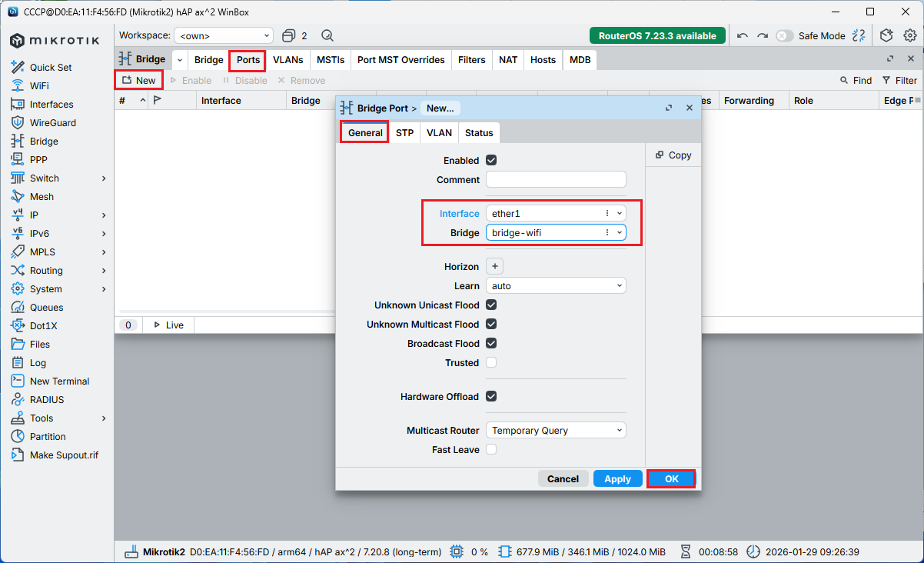Screen dimensions: 924x563
Task: Open the Learn auto dropdown
Action: pos(556,286)
